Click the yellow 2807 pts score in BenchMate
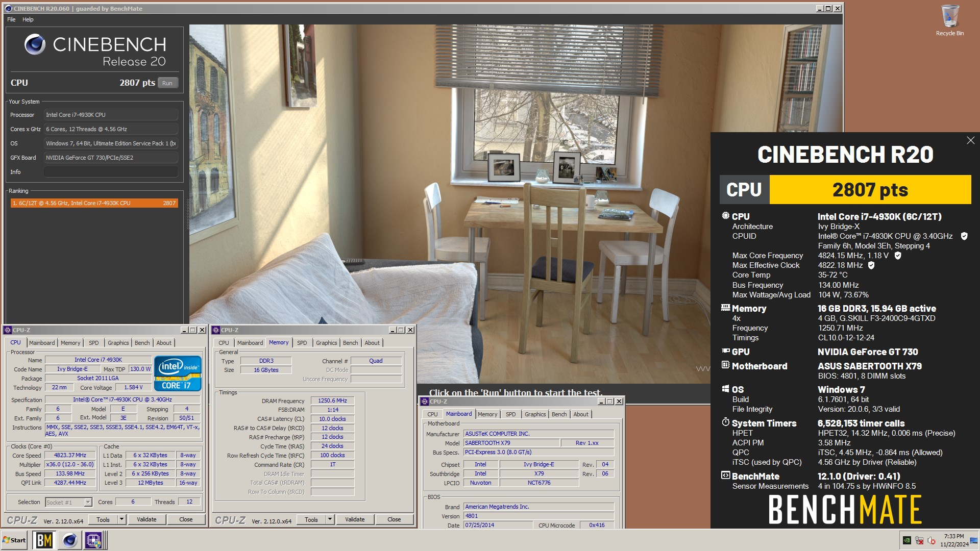 870,190
